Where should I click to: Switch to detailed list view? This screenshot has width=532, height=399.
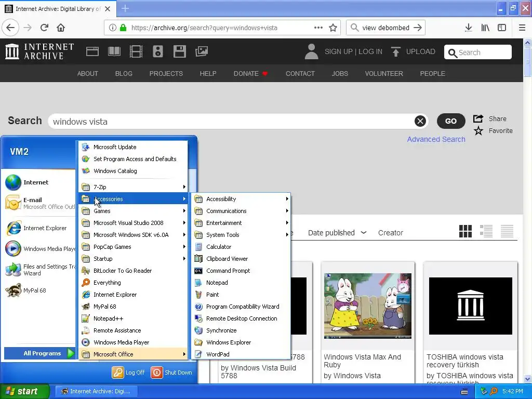[x=486, y=231]
